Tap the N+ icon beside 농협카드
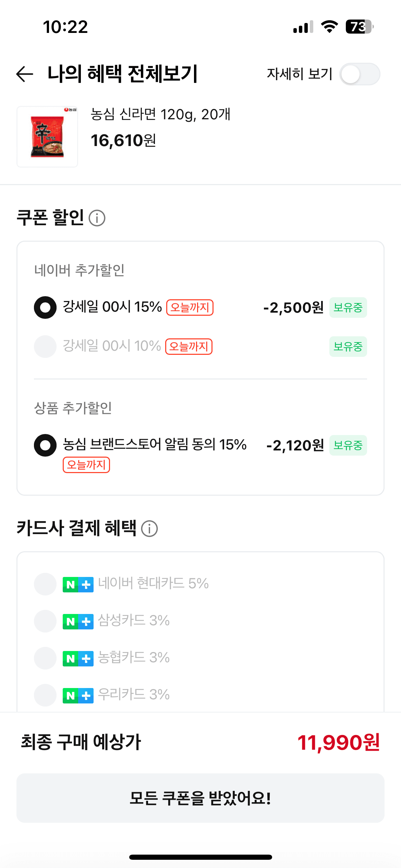Screen dimensions: 401x868 [x=78, y=659]
